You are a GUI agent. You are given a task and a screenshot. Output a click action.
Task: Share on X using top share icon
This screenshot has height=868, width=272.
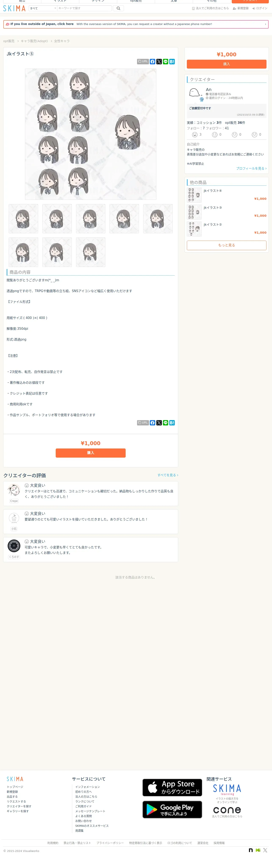[159, 62]
